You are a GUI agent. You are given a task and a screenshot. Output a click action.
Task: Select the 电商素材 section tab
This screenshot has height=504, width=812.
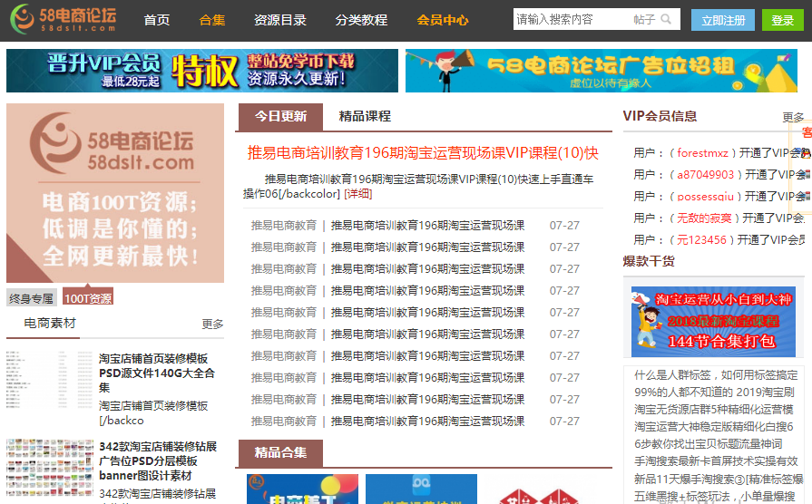point(50,324)
